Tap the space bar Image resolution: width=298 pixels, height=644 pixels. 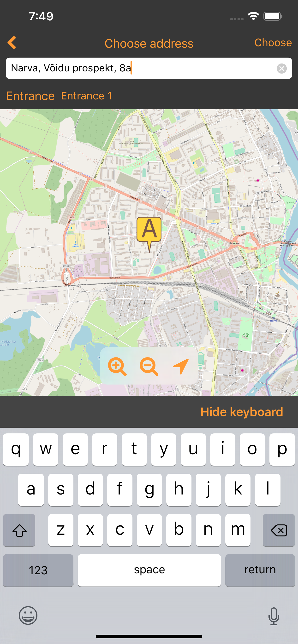tap(149, 570)
